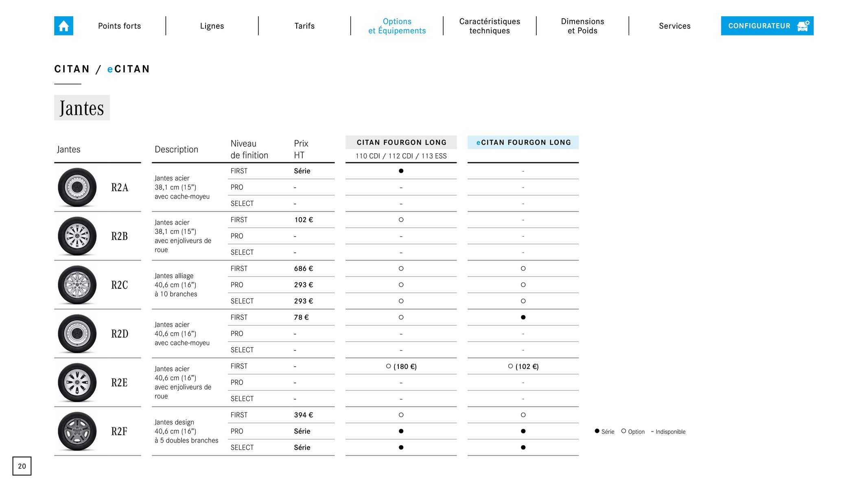This screenshot has width=868, height=488.
Task: Click the Option circle for R2B FIRST Citan
Action: [401, 220]
